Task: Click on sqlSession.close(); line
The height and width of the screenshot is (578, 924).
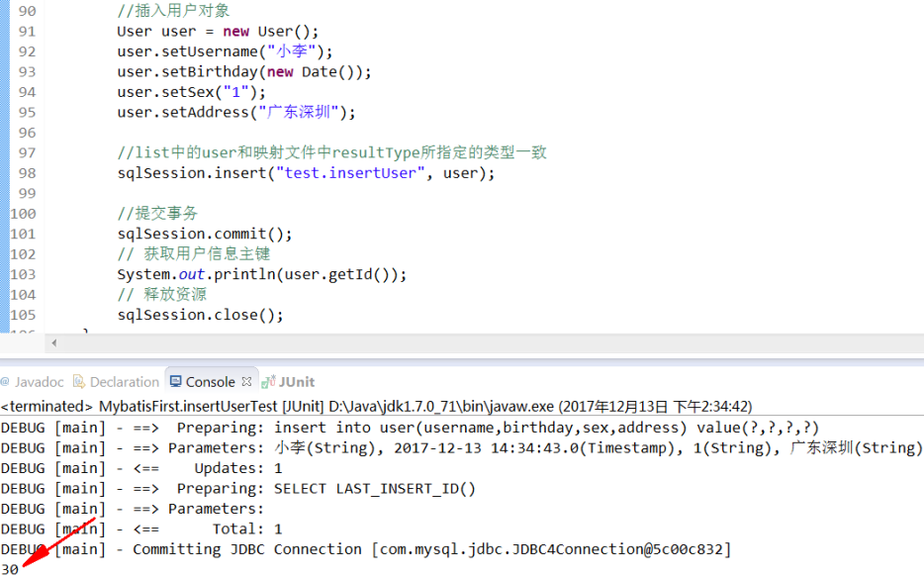Action: coord(201,315)
